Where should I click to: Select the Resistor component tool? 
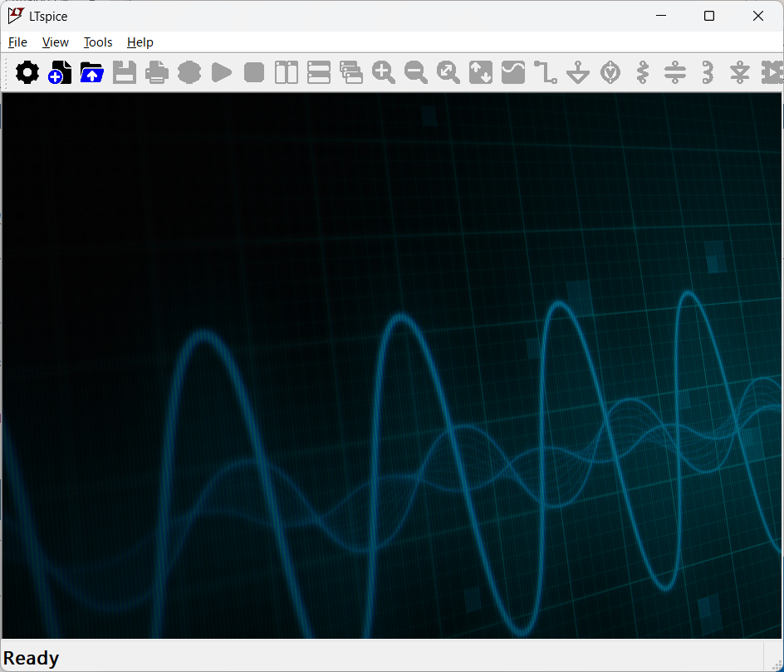[x=643, y=73]
